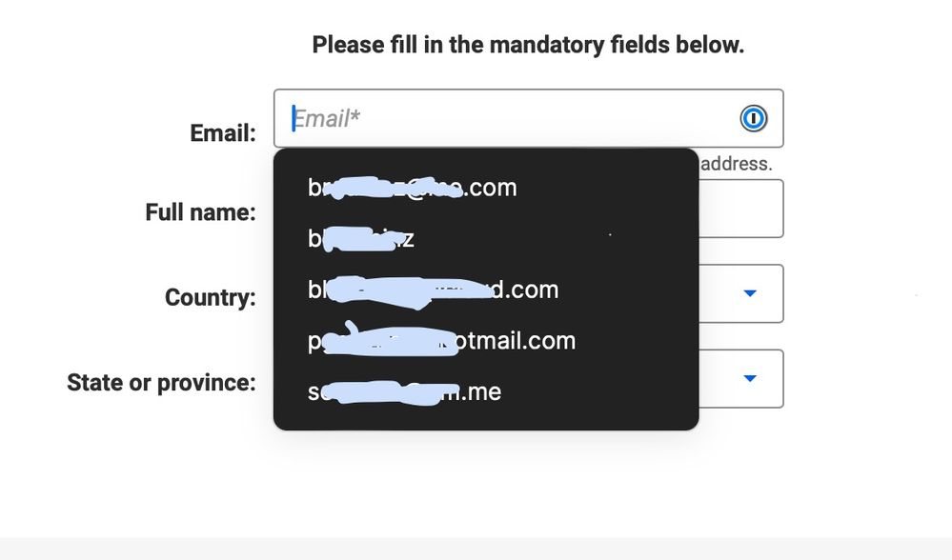Image resolution: width=952 pixels, height=560 pixels.
Task: Choose the email suggestion ending in .me
Action: pos(404,391)
